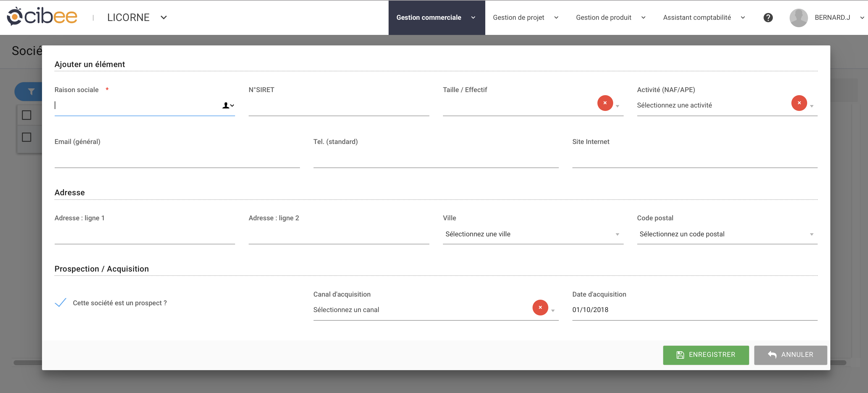Click the BERNARD.J profile avatar
This screenshot has height=393, width=868.
[x=798, y=17]
